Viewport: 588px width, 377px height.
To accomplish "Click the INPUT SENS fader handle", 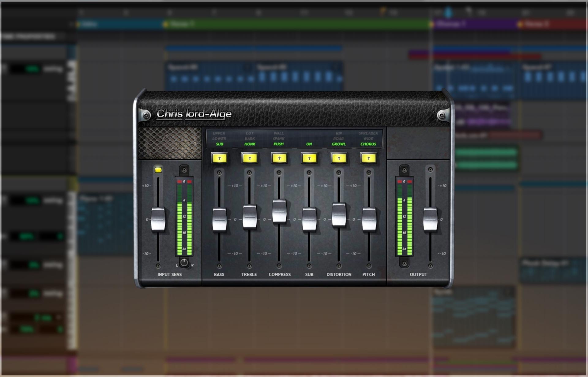I will coord(158,219).
